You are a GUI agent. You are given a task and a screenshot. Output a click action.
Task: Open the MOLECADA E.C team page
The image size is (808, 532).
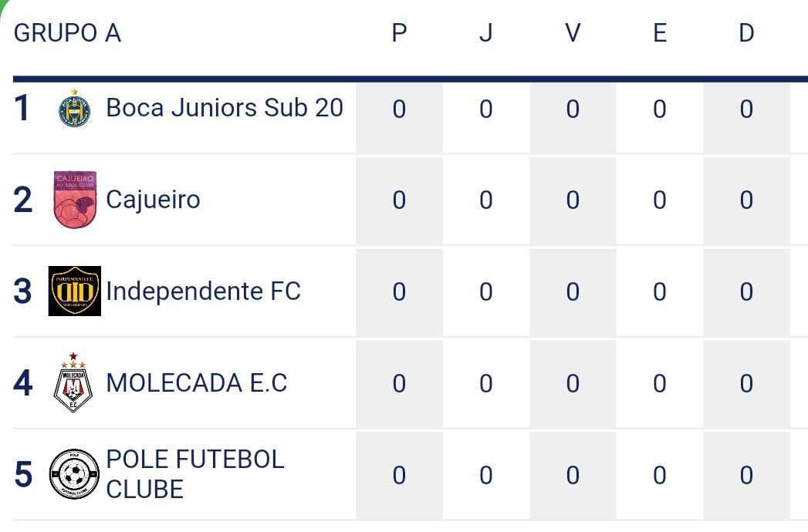tap(197, 382)
